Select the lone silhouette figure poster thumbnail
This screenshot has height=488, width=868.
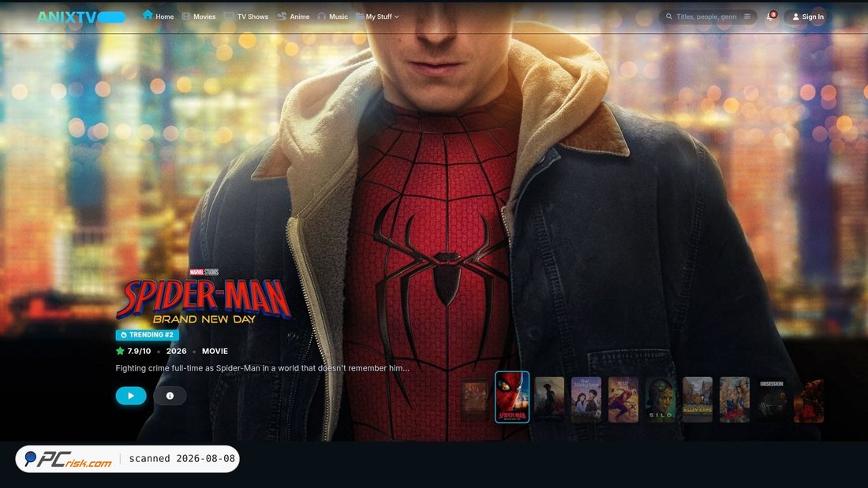[549, 400]
